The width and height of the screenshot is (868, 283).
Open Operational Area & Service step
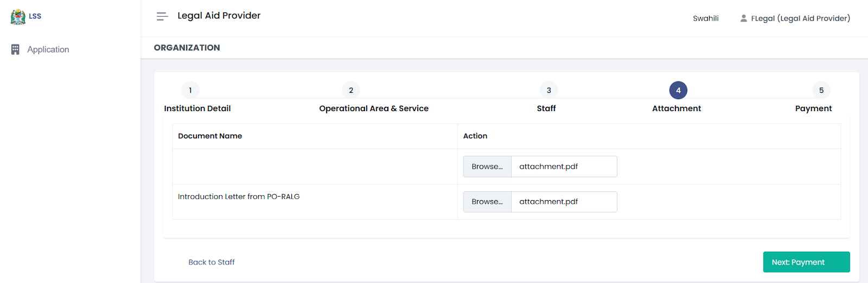pos(374,108)
